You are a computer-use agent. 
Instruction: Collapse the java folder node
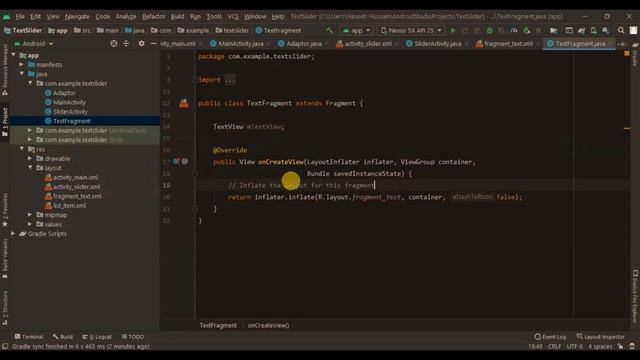22,74
